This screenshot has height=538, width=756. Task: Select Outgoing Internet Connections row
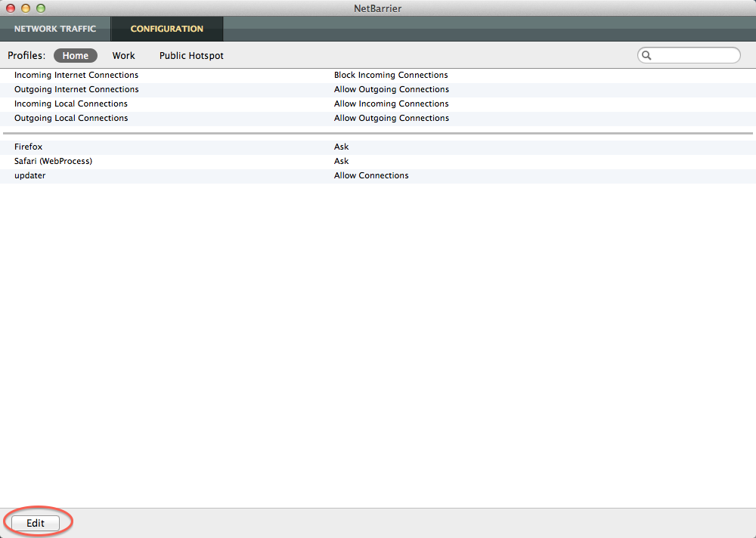tap(378, 90)
